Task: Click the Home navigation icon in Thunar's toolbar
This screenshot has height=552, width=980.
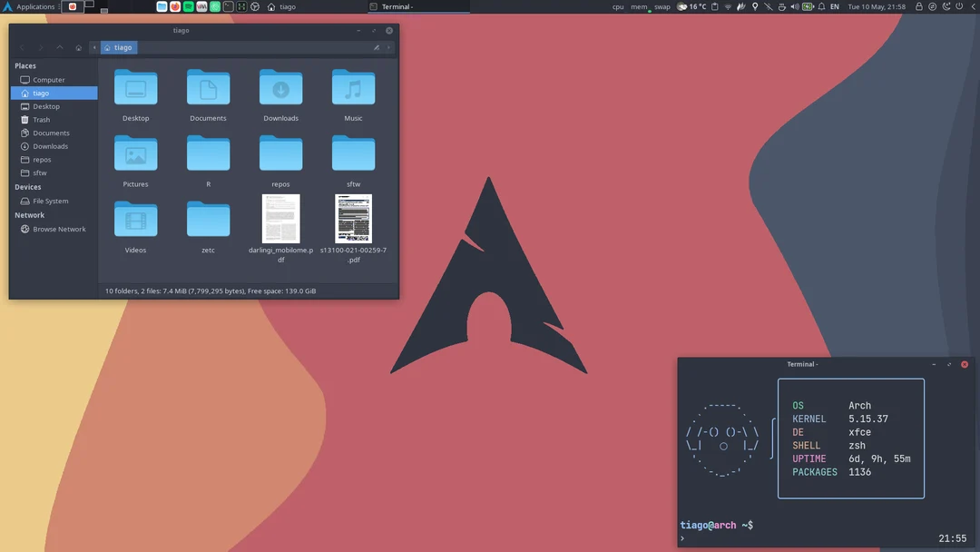Action: [79, 47]
